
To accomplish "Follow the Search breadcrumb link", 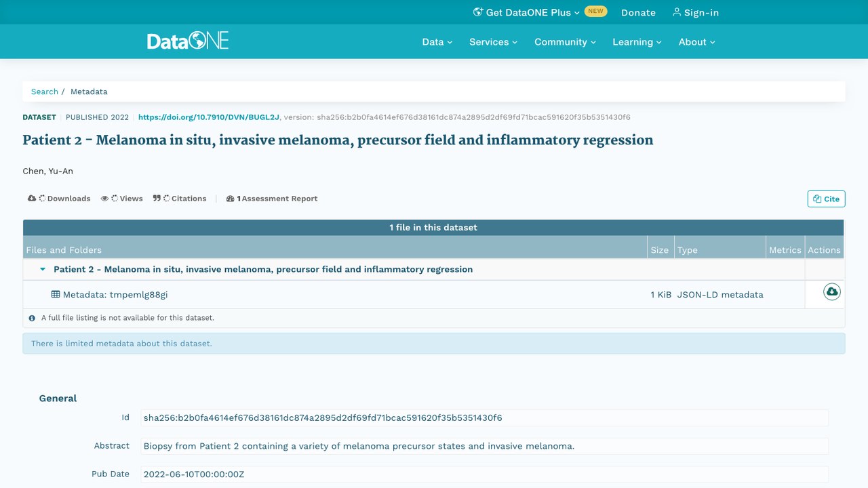I will click(45, 91).
